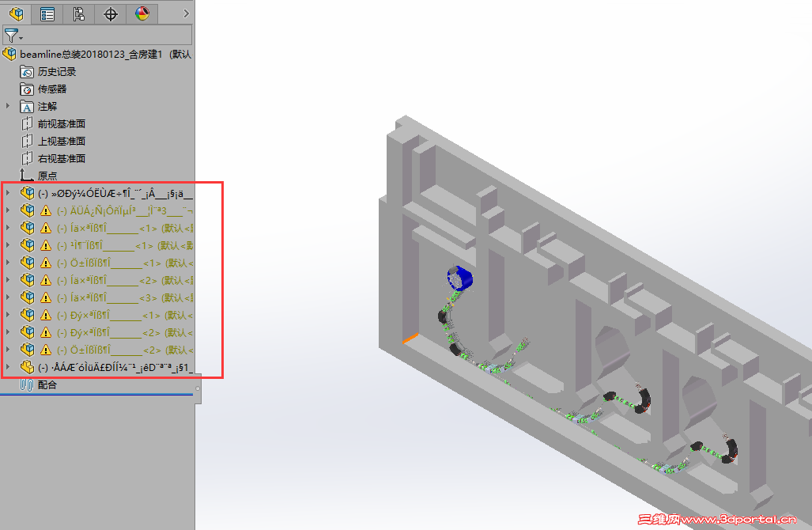This screenshot has height=530, width=812.
Task: Click the warning icon on ¹Ì¶¨Ïß¶Î <1>
Action: (x=46, y=245)
